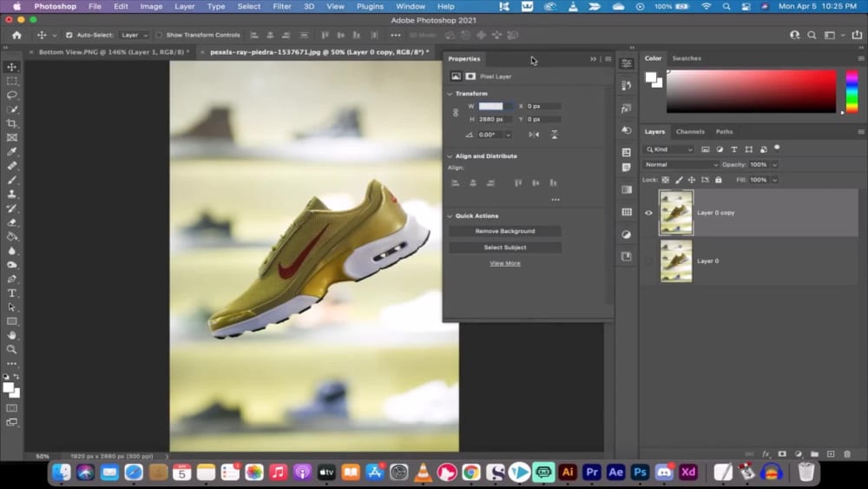
Task: Select the Eraser tool
Action: pos(11,222)
